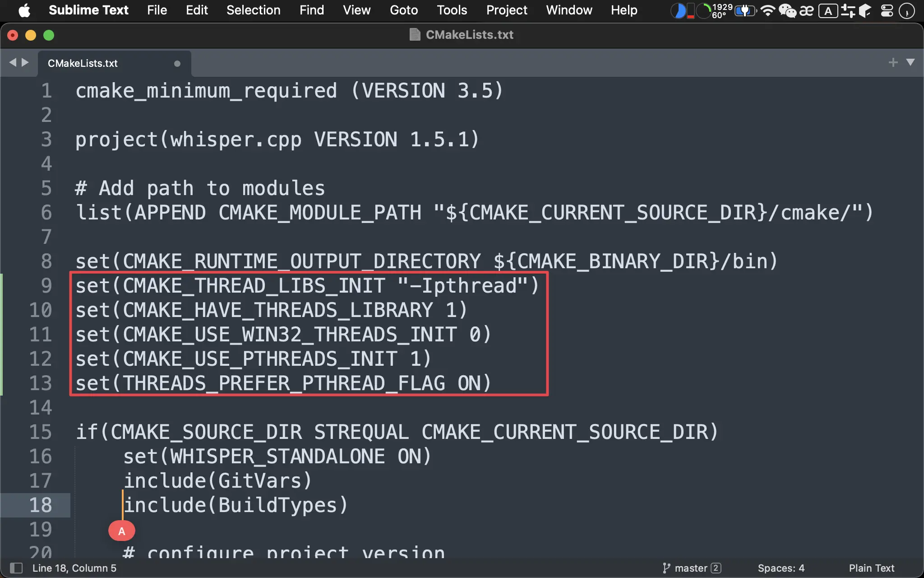Click the æ menu bar icon
924x578 pixels.
(x=807, y=10)
